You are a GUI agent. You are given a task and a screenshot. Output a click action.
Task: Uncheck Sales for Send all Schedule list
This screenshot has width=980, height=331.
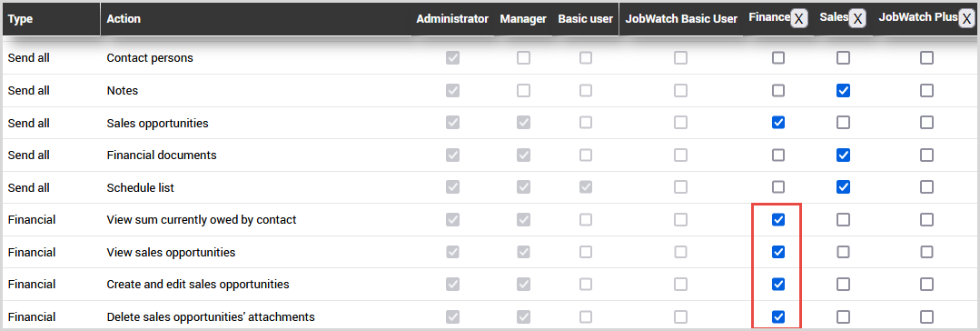843,187
